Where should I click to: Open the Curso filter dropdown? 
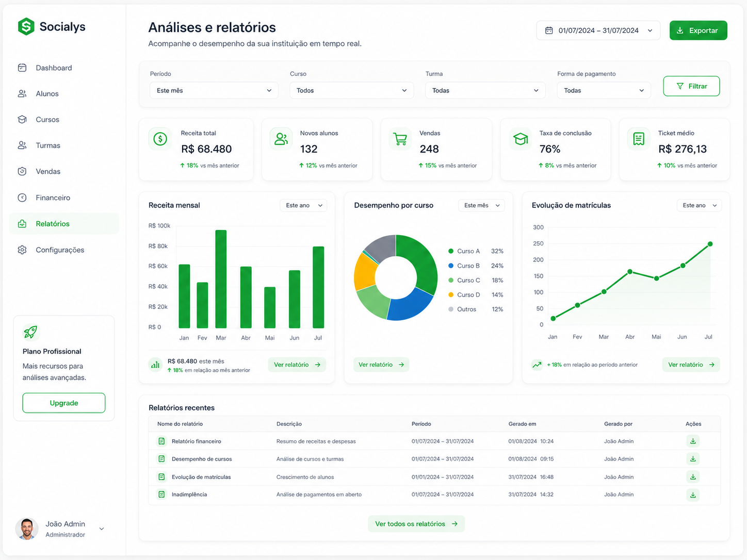(x=352, y=90)
